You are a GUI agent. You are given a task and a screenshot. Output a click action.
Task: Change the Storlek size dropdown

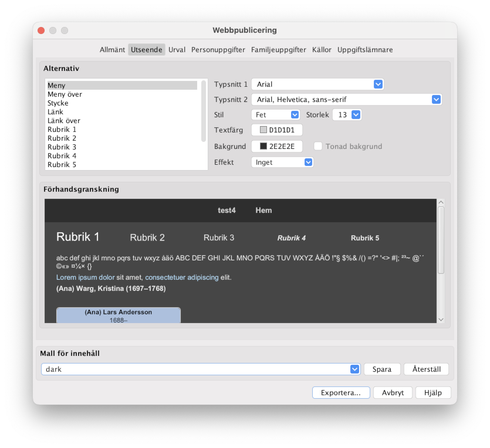click(x=347, y=115)
